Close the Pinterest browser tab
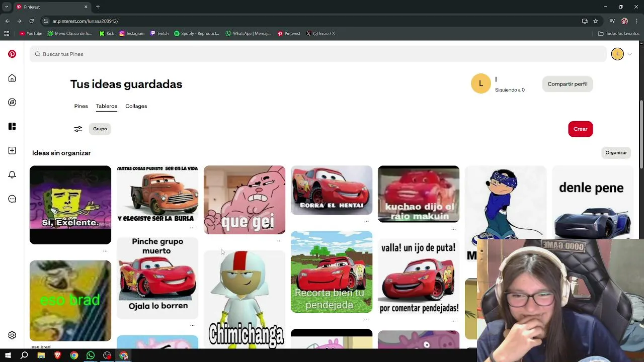Screen dimensions: 644x362 click(86, 7)
